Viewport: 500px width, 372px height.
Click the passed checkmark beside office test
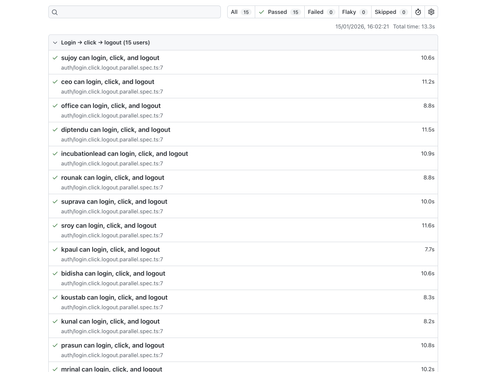point(55,106)
